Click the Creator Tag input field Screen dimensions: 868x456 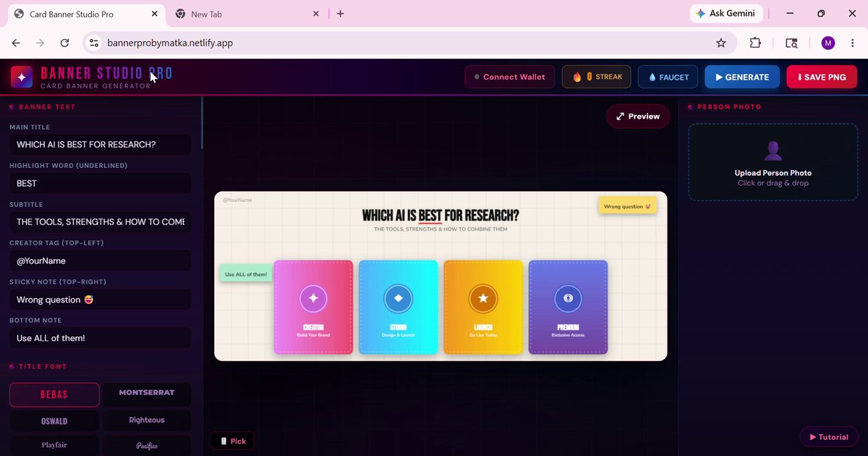tap(101, 261)
